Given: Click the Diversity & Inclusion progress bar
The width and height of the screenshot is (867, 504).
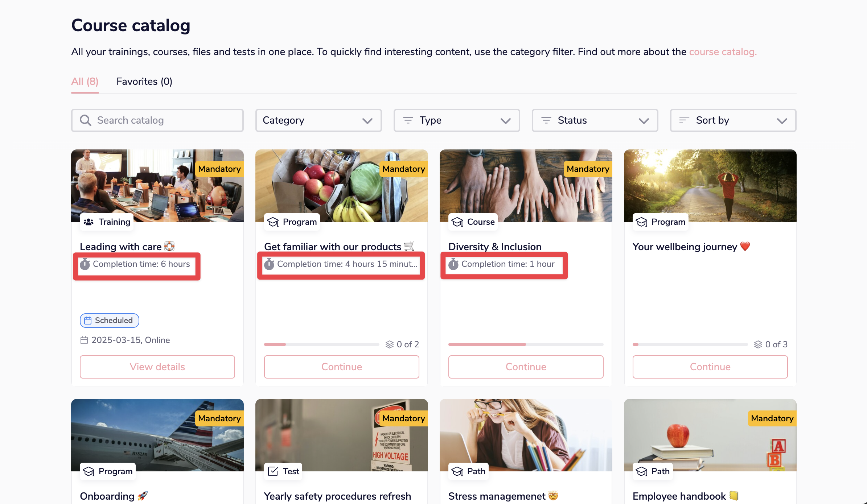Looking at the screenshot, I should pyautogui.click(x=526, y=344).
